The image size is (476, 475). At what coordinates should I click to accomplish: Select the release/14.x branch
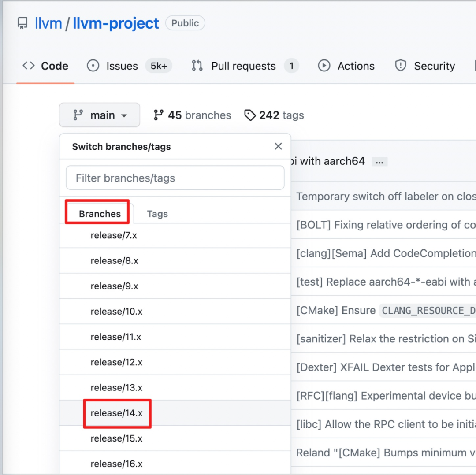117,413
